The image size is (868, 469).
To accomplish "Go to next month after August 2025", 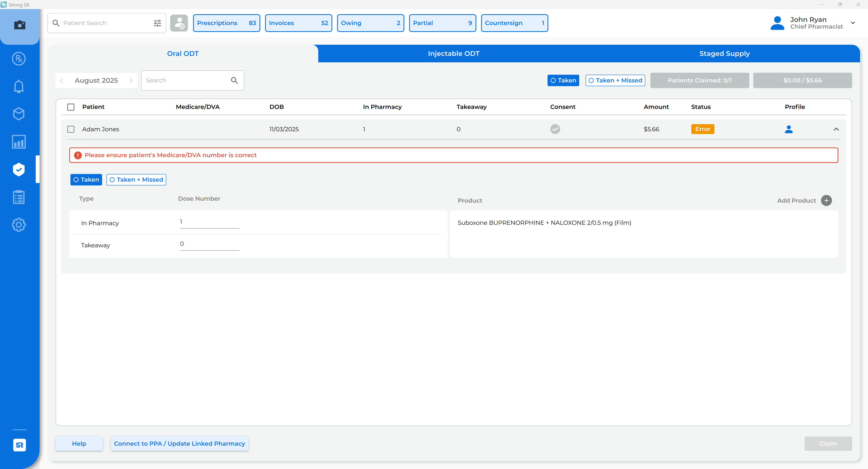I will click(x=131, y=80).
